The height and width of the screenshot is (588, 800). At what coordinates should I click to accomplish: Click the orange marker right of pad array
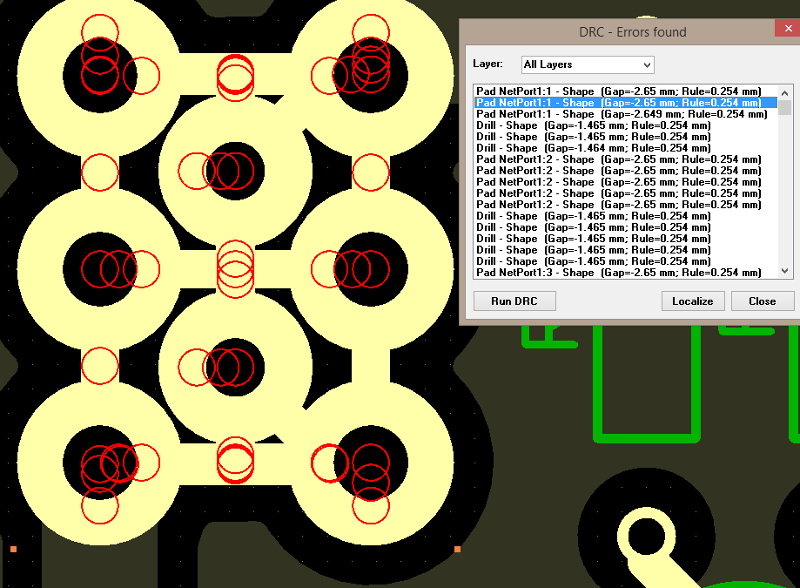(x=458, y=549)
